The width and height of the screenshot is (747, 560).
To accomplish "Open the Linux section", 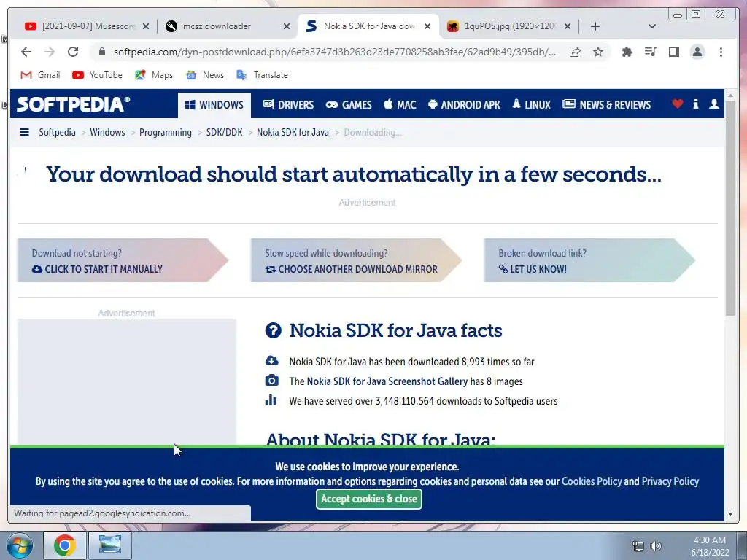I will (x=531, y=105).
